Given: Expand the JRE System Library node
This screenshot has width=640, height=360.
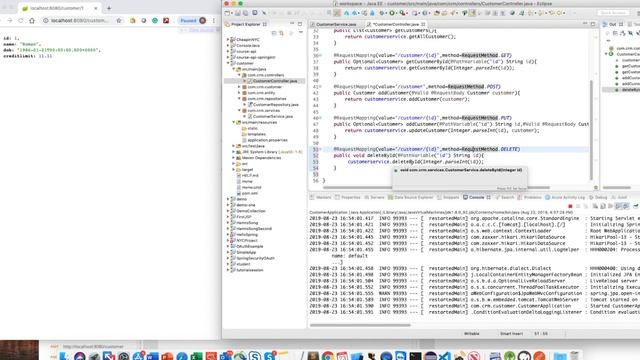Looking at the screenshot, I should 234,151.
